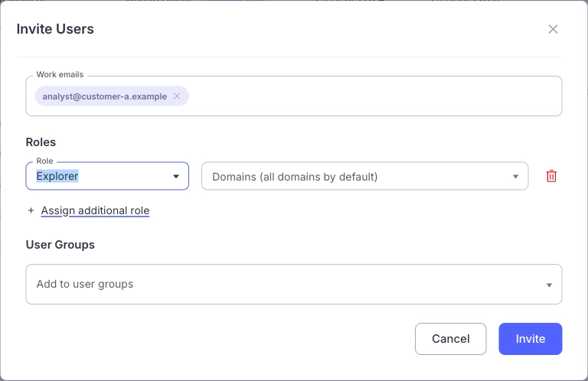Send the invitation with Invite button
588x381 pixels.
coord(531,339)
